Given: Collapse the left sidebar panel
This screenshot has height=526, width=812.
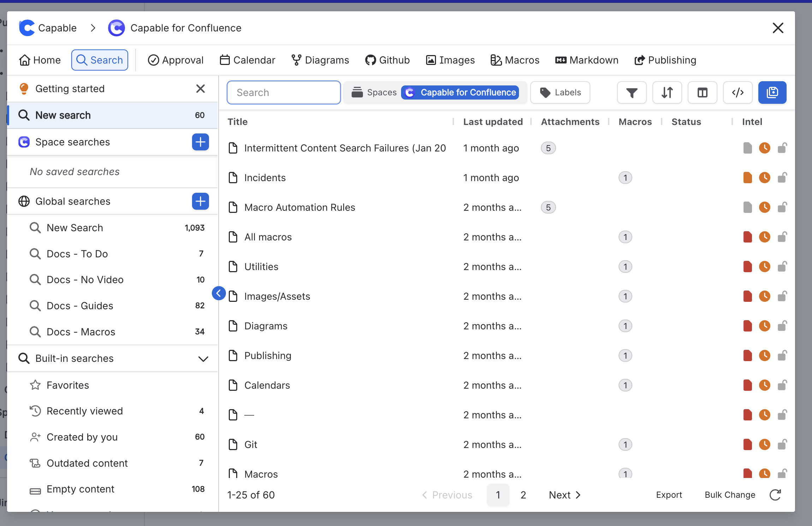Looking at the screenshot, I should 219,293.
